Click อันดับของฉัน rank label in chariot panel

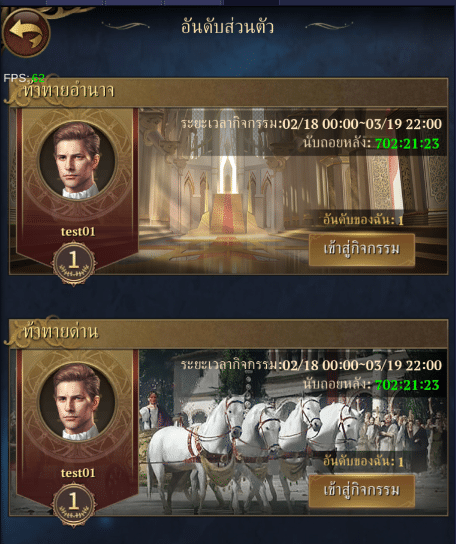point(363,461)
